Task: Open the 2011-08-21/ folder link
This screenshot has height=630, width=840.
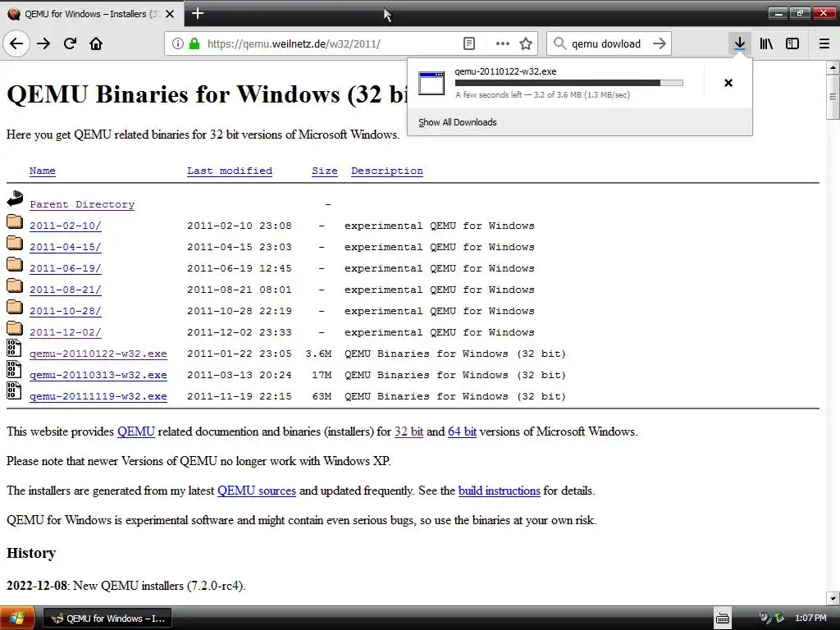Action: pos(66,290)
